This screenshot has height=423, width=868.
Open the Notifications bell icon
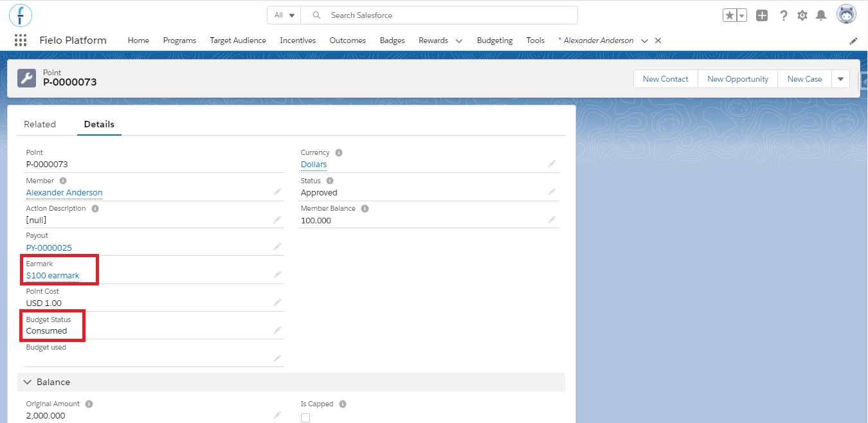click(x=821, y=15)
